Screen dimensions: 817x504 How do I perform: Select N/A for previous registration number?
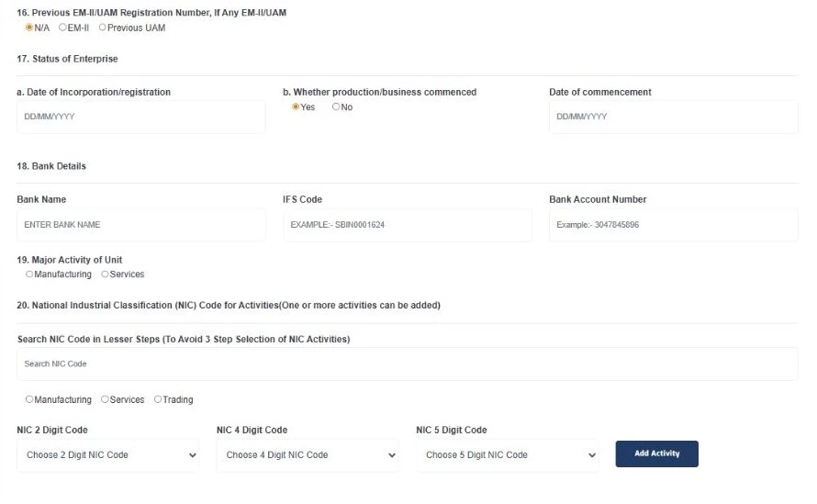tap(29, 28)
